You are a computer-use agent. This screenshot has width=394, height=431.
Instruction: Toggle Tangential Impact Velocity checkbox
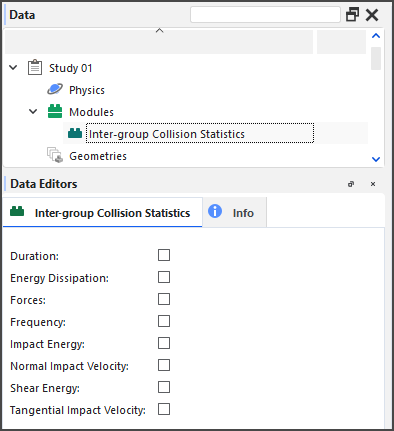click(164, 409)
